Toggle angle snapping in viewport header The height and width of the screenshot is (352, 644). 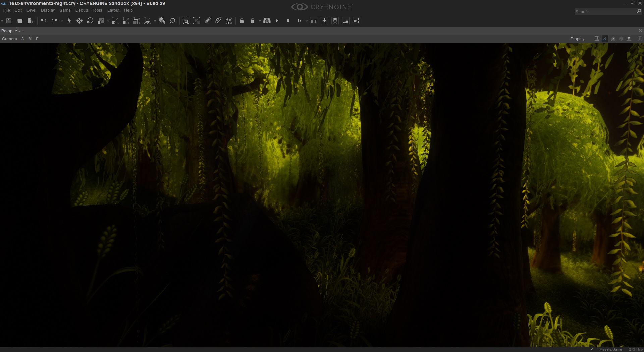point(605,39)
